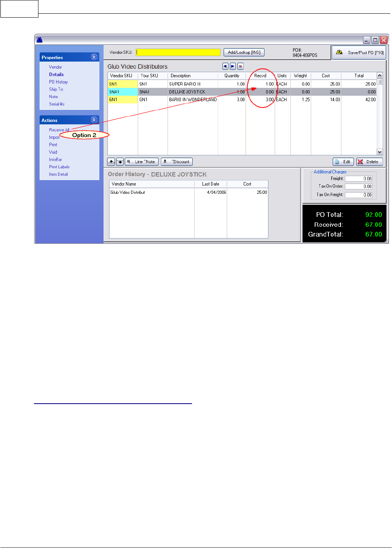The height and width of the screenshot is (548, 392).
Task: Click cost value 14.00
Action: [x=335, y=100]
